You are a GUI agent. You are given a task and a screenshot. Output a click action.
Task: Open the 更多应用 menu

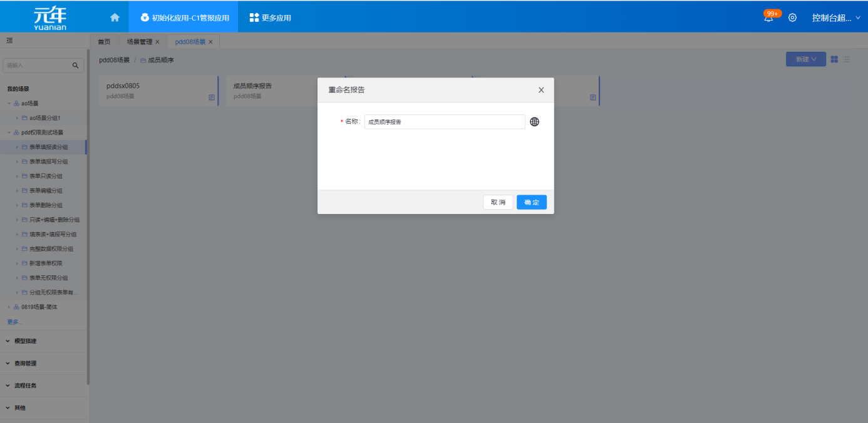pyautogui.click(x=271, y=18)
